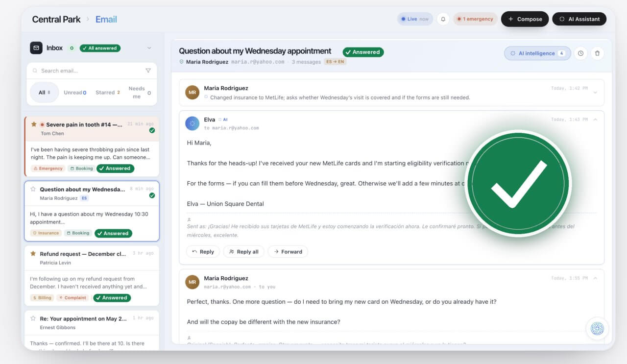The height and width of the screenshot is (364, 627).
Task: Click Answered badge on Patricia Levin email
Action: pyautogui.click(x=112, y=298)
